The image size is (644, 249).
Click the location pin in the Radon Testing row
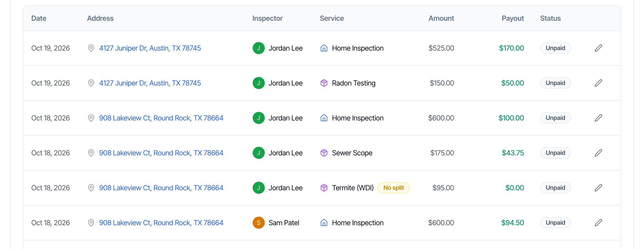coord(91,83)
